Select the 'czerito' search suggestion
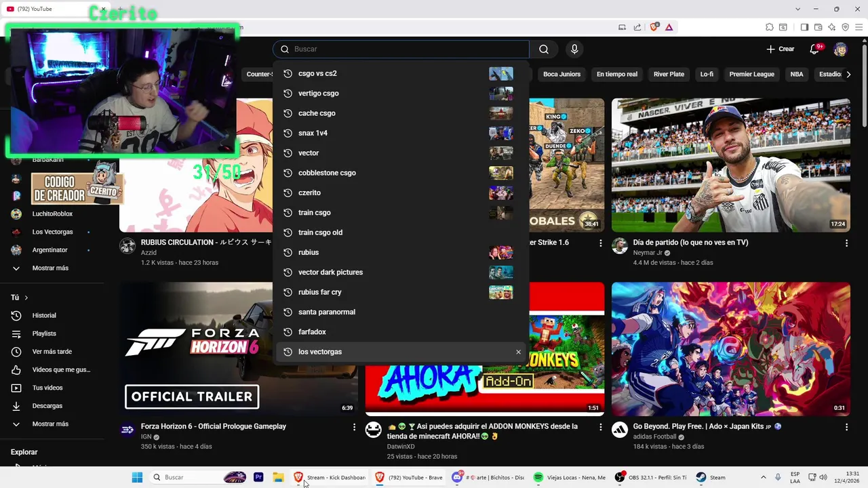The width and height of the screenshot is (868, 488). pyautogui.click(x=401, y=192)
